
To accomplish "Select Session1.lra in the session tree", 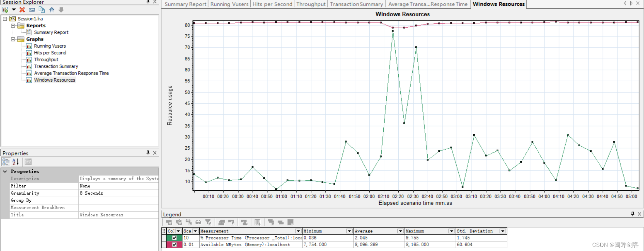I will [x=30, y=19].
